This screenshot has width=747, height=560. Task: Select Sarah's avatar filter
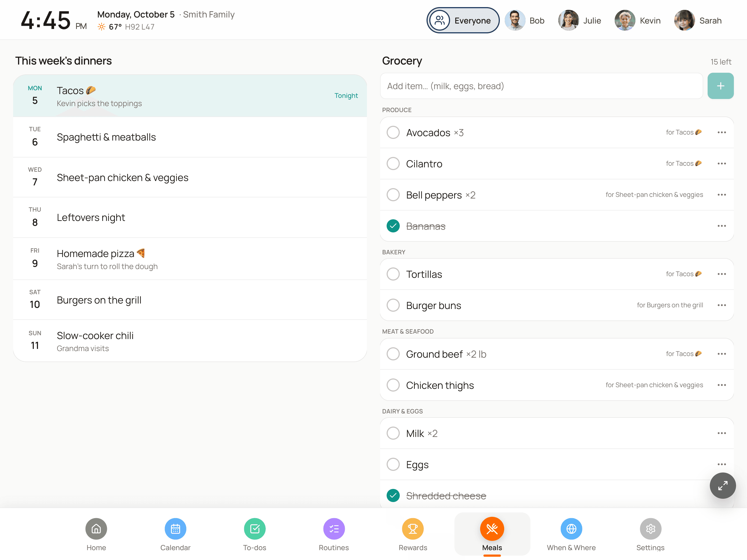[684, 21]
